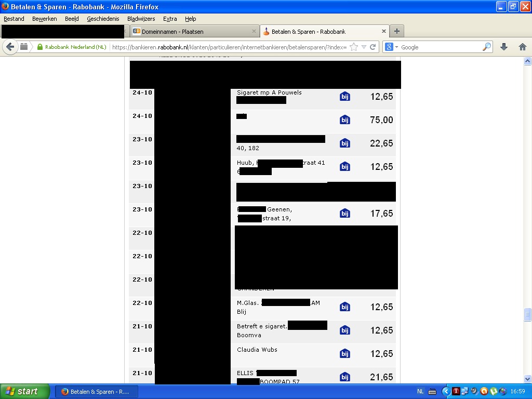Image resolution: width=532 pixels, height=399 pixels.
Task: Click the address bar with the bankieren.rabobank.nl URL
Action: tap(229, 47)
